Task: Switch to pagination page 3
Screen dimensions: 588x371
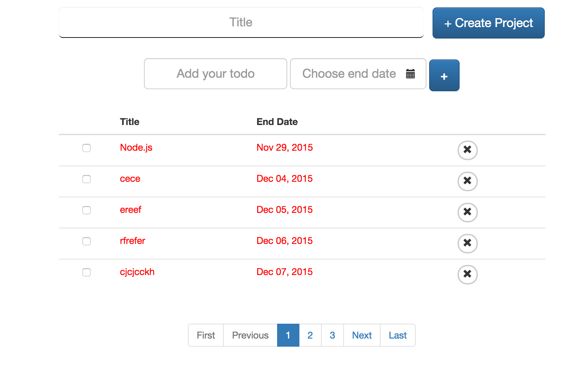Action: 332,335
